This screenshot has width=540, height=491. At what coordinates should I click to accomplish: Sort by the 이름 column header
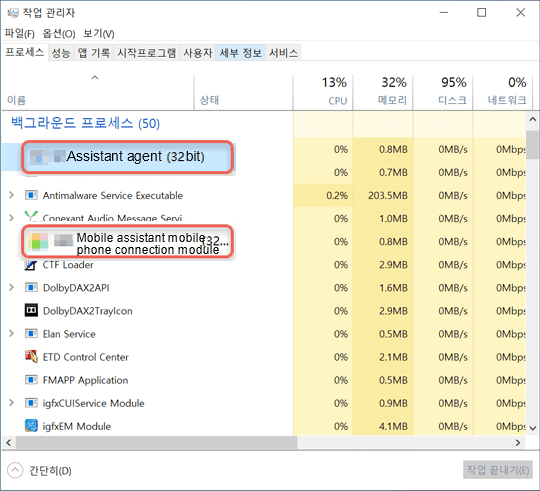point(97,92)
